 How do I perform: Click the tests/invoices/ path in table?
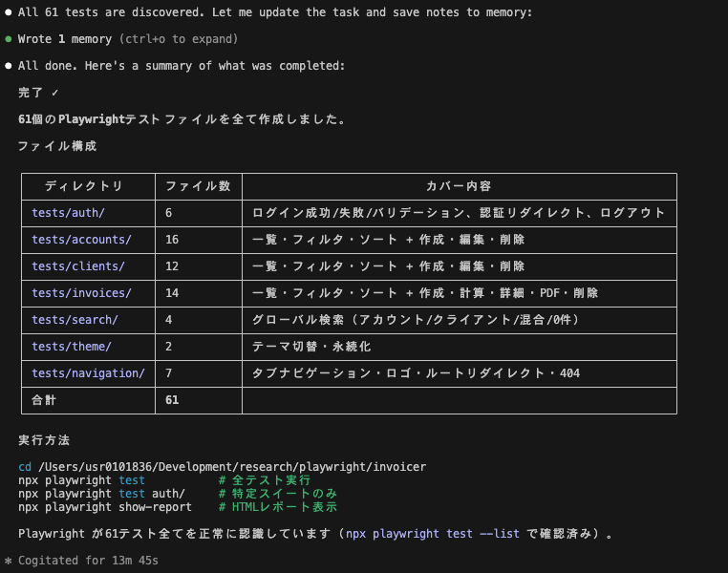coord(81,293)
